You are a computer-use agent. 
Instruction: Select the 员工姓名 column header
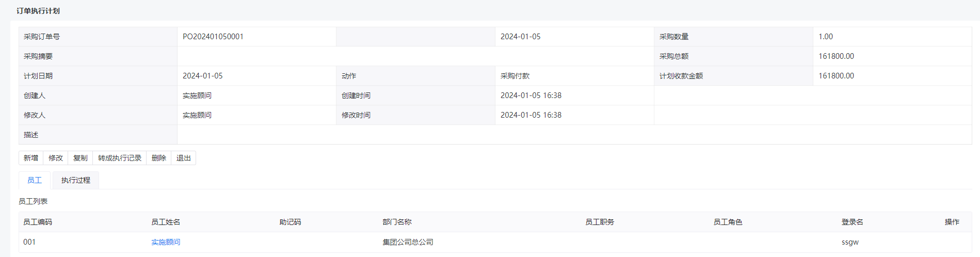[x=166, y=222]
